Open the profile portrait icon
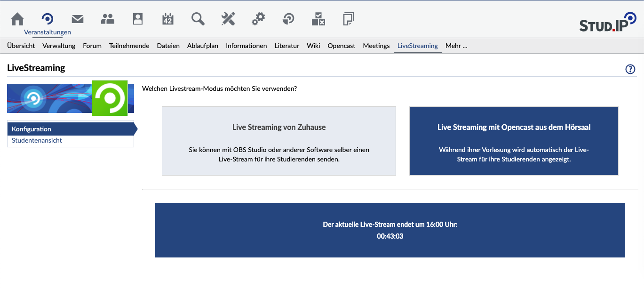 pyautogui.click(x=137, y=19)
